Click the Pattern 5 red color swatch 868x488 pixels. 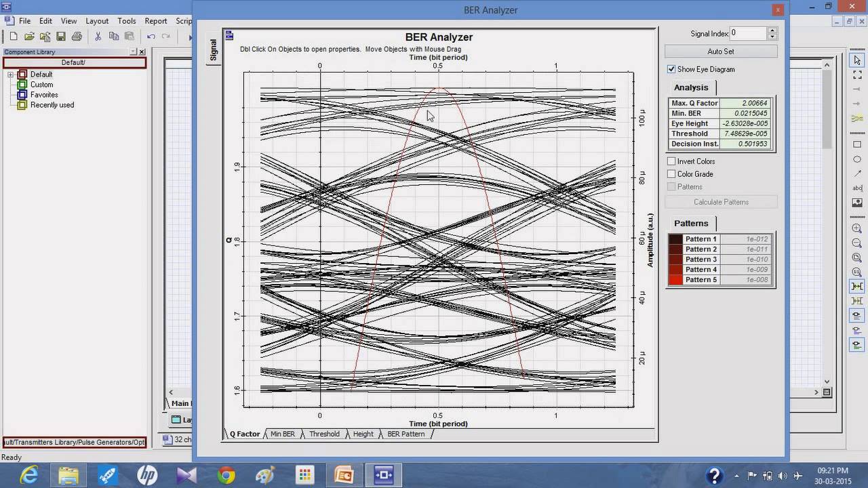coord(675,280)
